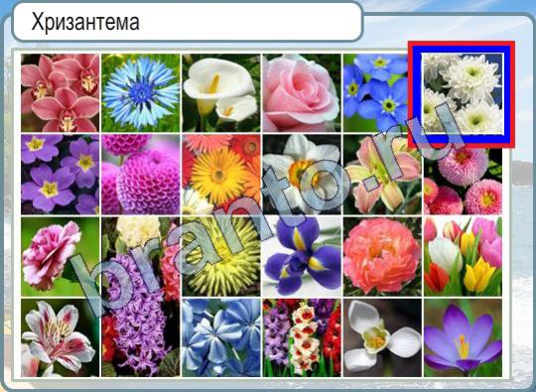Pick the white snowdrop picture

coord(382,337)
